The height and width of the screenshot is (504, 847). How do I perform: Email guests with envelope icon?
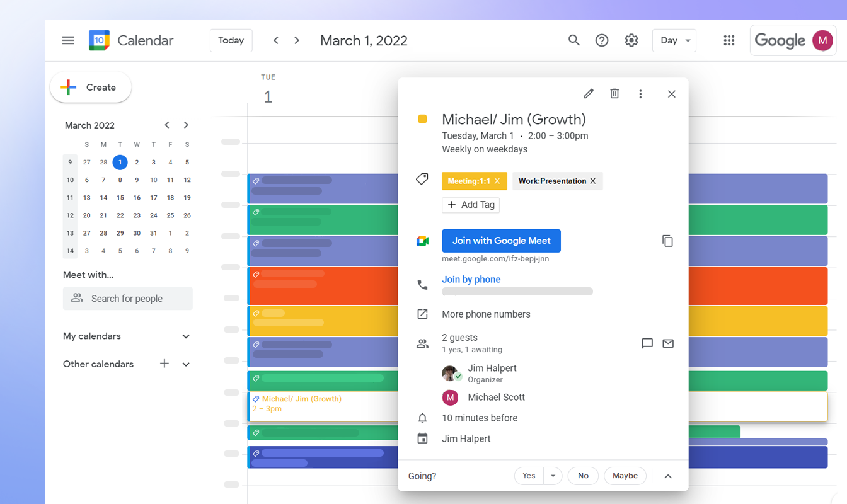coord(668,343)
